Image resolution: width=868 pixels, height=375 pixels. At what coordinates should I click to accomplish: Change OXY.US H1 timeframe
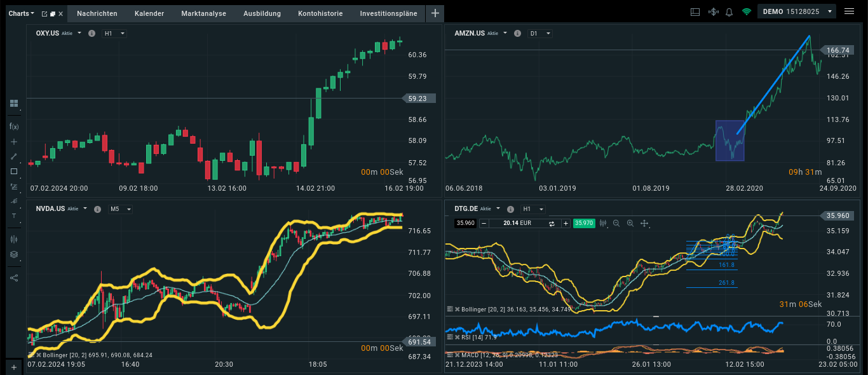(x=114, y=33)
